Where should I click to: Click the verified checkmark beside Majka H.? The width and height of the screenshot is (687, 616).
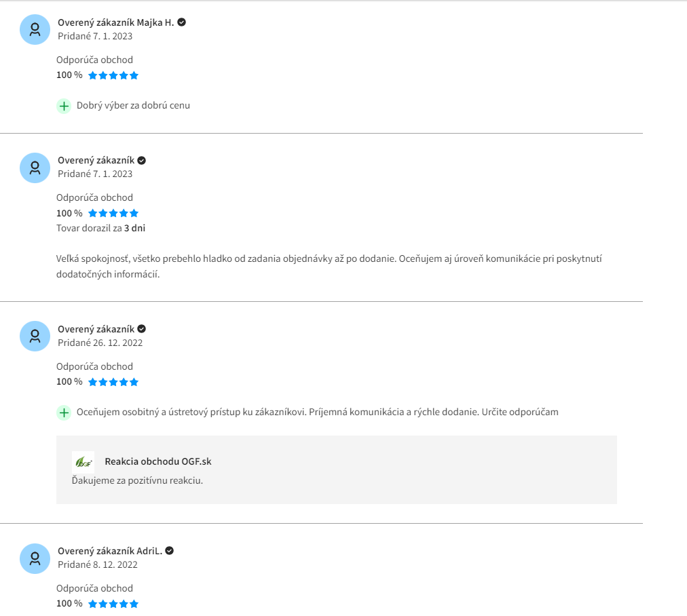(x=181, y=22)
